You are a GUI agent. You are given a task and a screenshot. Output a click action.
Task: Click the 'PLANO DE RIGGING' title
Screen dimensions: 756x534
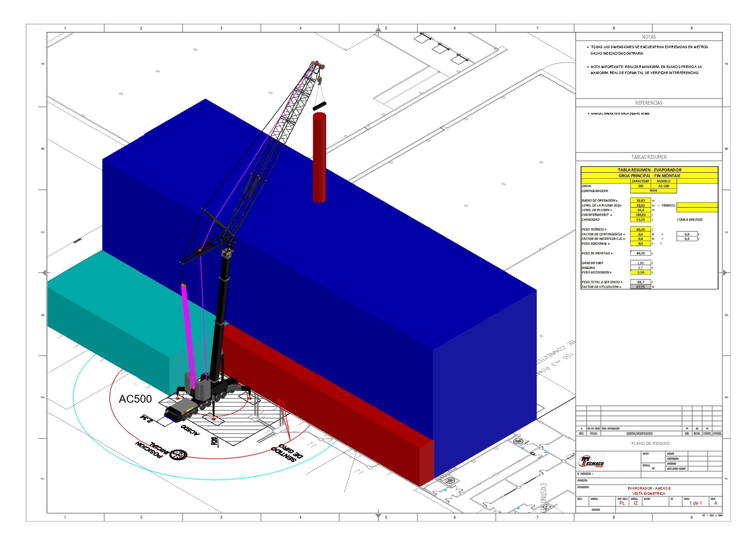pos(650,443)
